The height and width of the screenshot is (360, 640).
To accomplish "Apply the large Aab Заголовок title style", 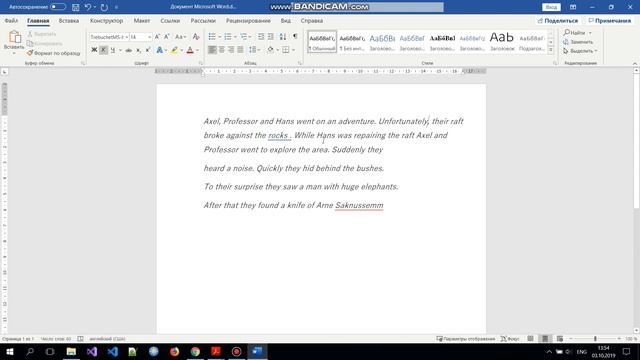I will coord(502,42).
